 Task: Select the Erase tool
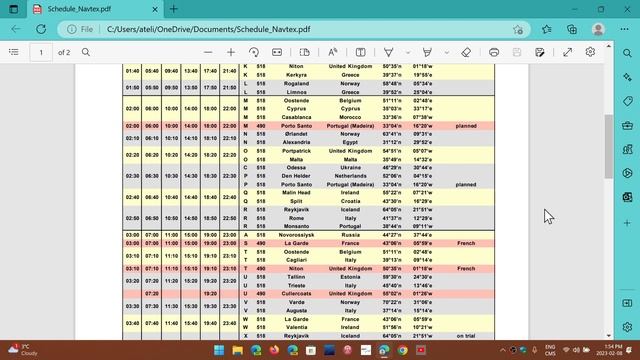466,52
